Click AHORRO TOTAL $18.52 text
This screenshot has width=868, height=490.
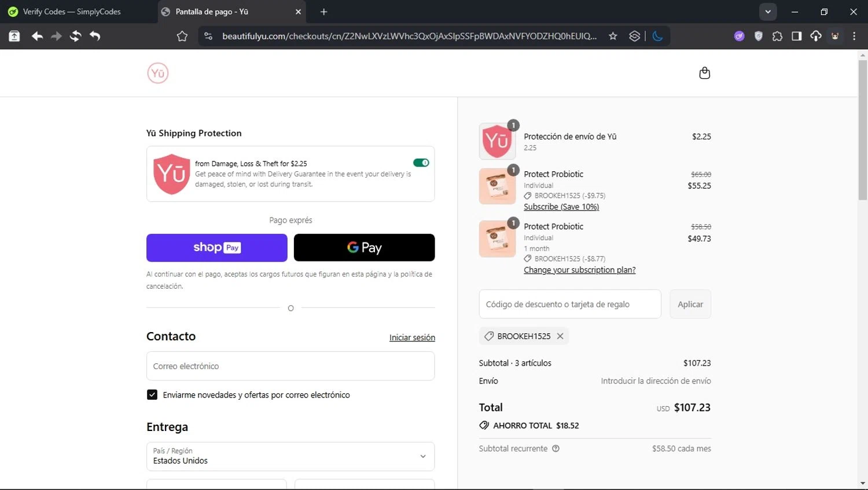click(x=536, y=425)
